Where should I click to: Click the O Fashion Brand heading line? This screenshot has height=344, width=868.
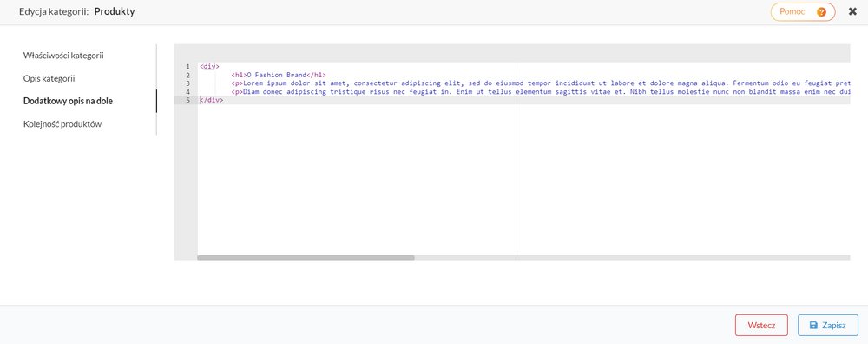pos(279,75)
